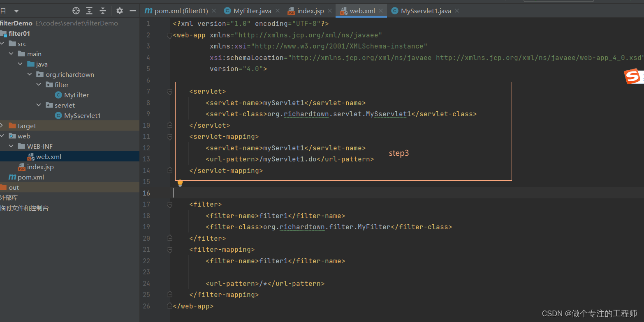This screenshot has height=322, width=644.
Task: Click the index.jsp file icon in Project view
Action: [x=21, y=167]
